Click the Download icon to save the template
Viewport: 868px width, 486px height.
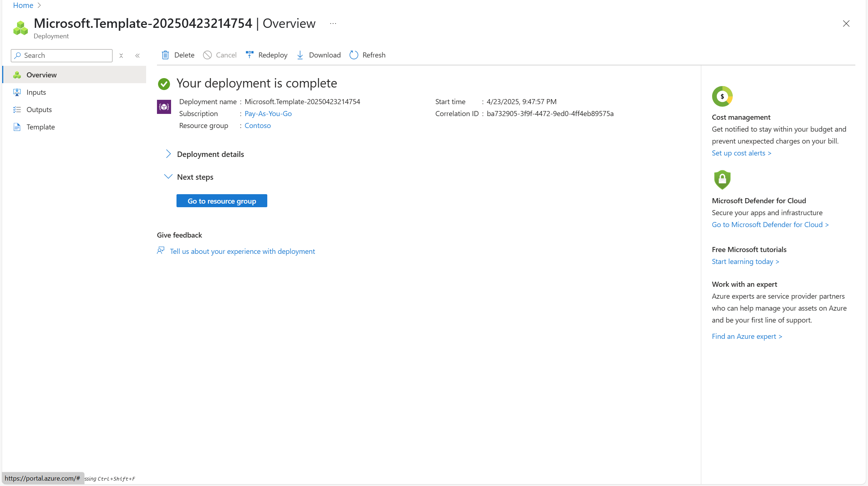coord(300,55)
